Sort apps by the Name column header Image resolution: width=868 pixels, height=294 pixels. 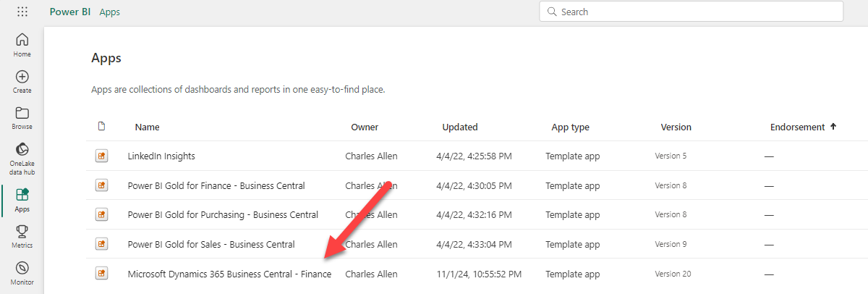click(x=147, y=127)
